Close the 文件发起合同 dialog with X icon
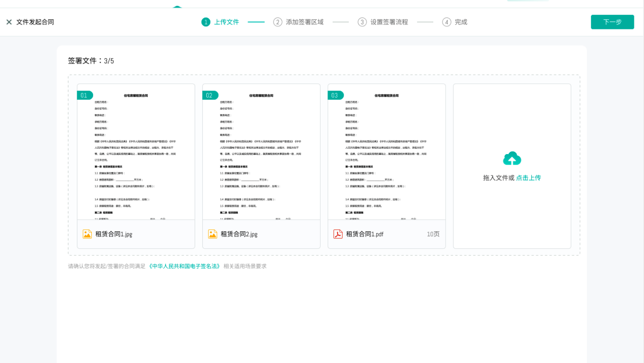The width and height of the screenshot is (644, 363). pyautogui.click(x=9, y=22)
